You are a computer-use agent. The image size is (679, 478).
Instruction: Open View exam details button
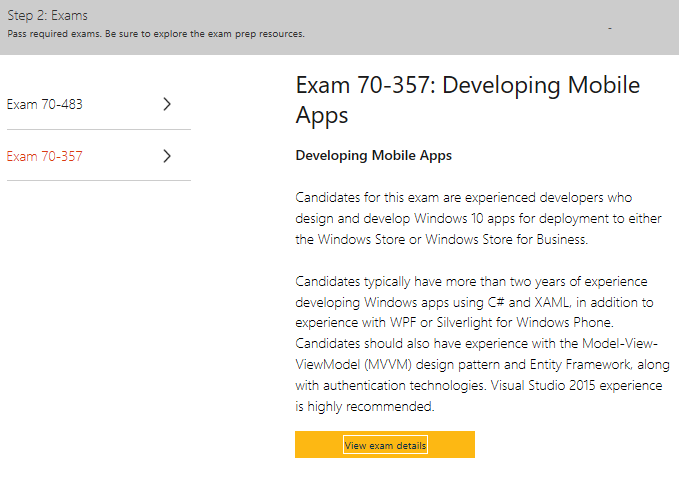pyautogui.click(x=385, y=445)
